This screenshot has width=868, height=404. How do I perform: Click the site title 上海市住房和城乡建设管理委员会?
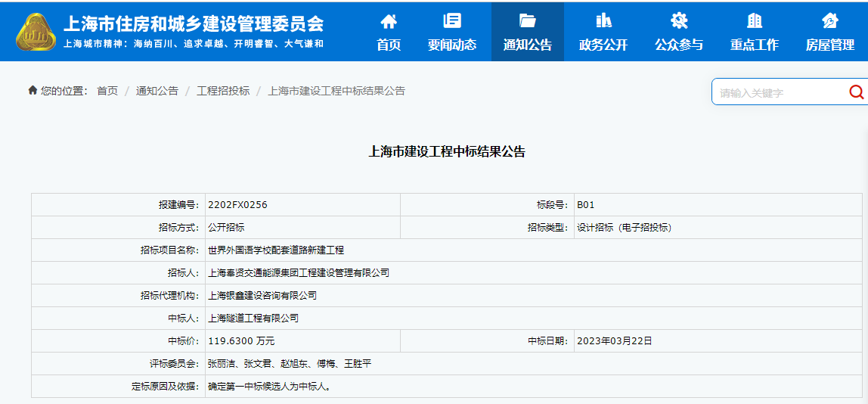click(x=194, y=23)
